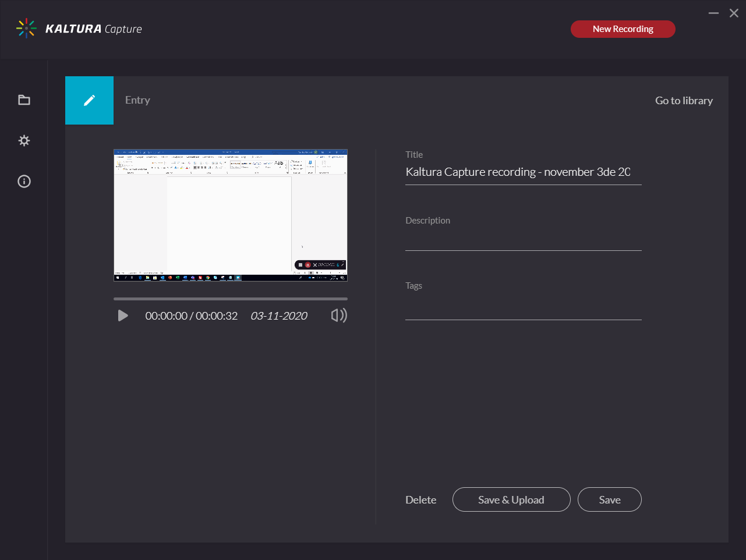Click the 03-11-2020 date text

pyautogui.click(x=279, y=316)
